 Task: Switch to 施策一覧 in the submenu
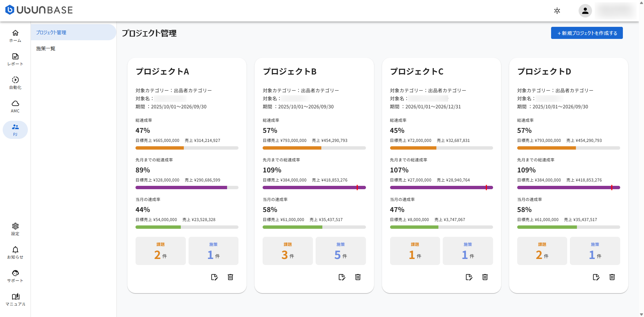(45, 48)
